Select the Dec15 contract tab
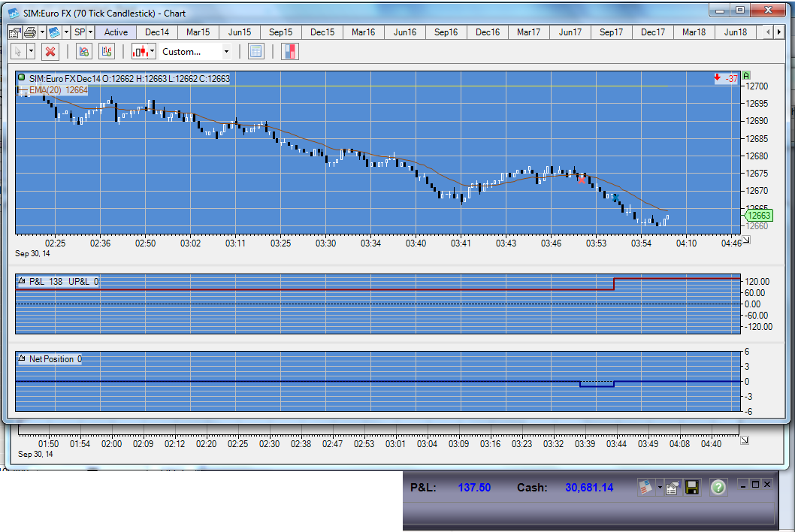The image size is (795, 532). click(x=322, y=32)
